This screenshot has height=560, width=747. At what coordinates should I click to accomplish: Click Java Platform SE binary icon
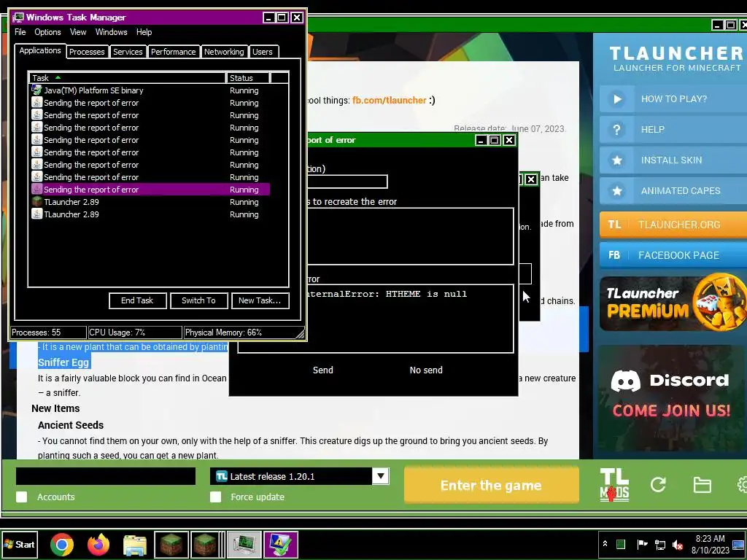tap(36, 90)
